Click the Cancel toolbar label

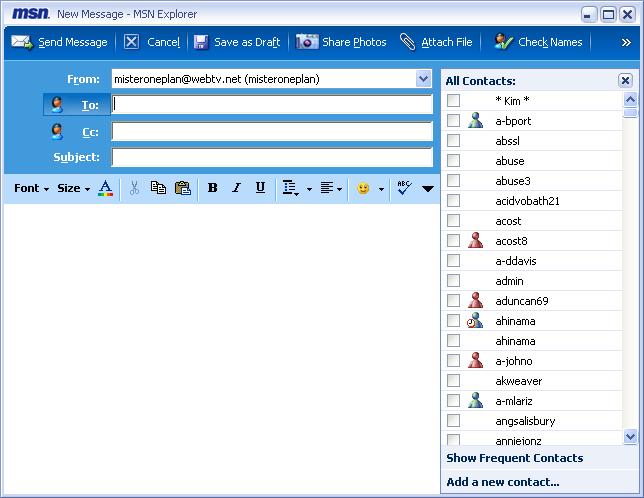tap(163, 42)
